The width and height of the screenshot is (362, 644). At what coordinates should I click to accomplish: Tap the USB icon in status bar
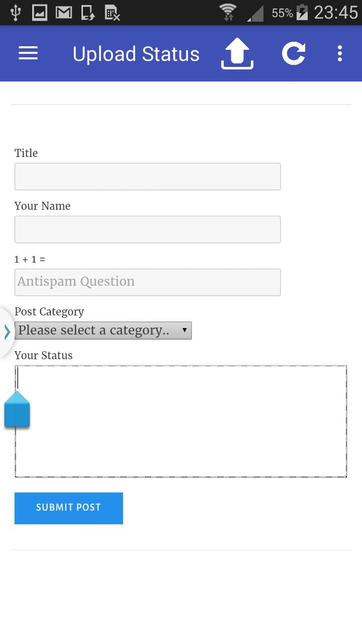[x=15, y=13]
